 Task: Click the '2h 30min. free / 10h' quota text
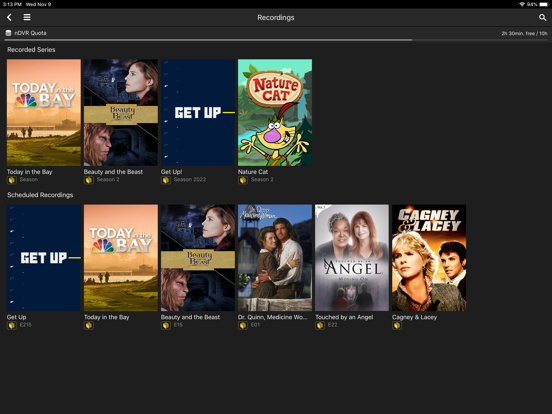524,33
